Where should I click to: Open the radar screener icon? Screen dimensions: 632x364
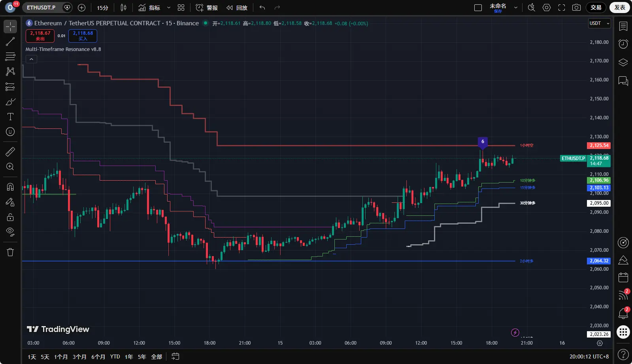(623, 242)
